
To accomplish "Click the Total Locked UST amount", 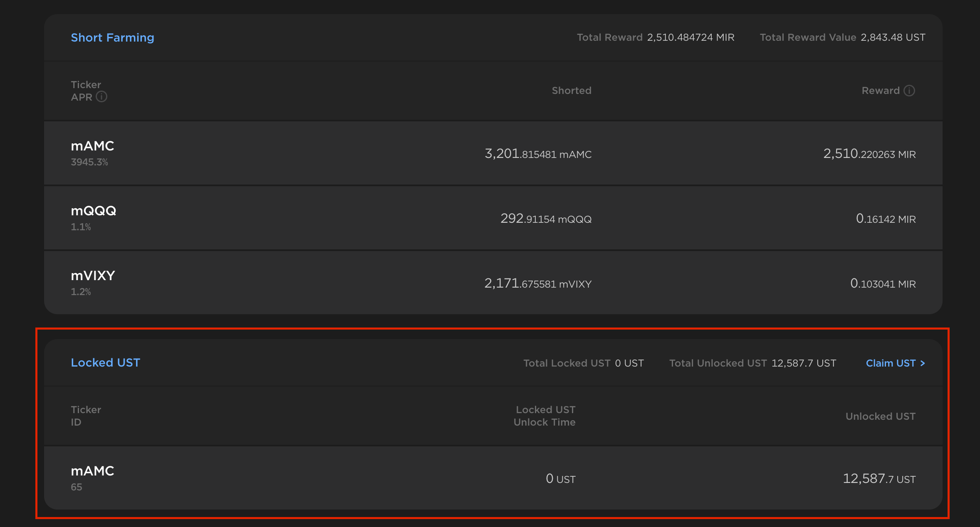I will tap(629, 363).
